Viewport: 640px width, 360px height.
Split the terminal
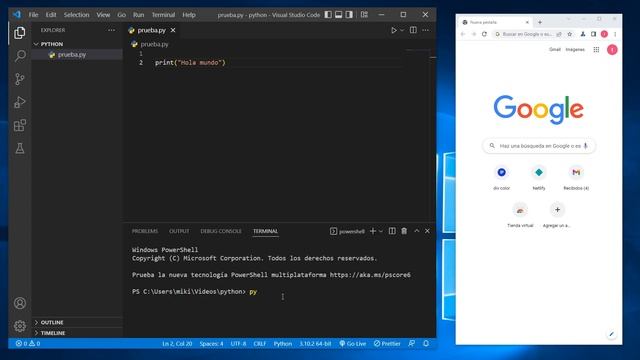[x=392, y=231]
